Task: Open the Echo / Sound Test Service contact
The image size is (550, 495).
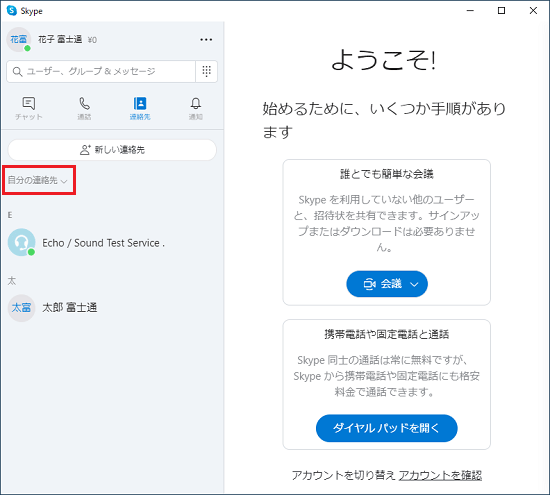Action: (x=112, y=242)
